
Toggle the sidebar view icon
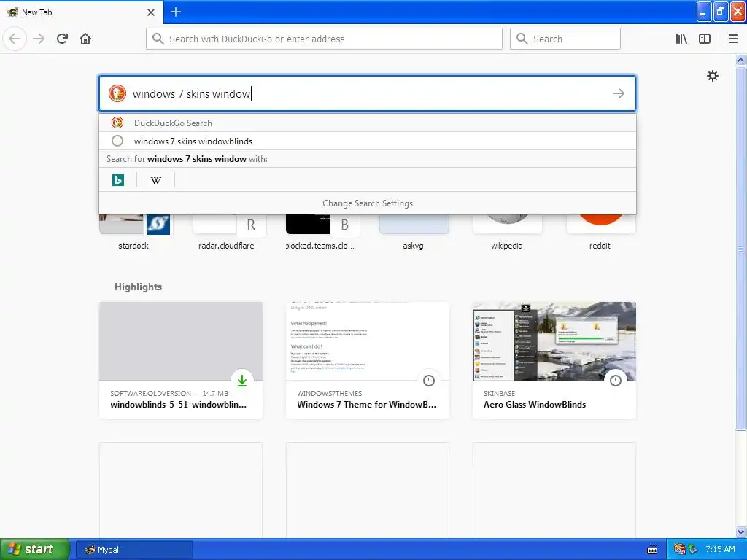pos(705,39)
